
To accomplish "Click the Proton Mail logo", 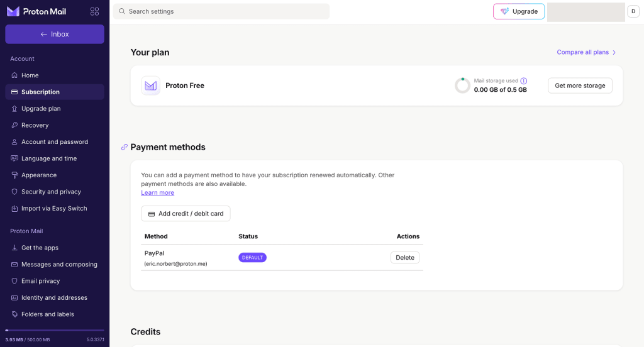I will pyautogui.click(x=36, y=11).
